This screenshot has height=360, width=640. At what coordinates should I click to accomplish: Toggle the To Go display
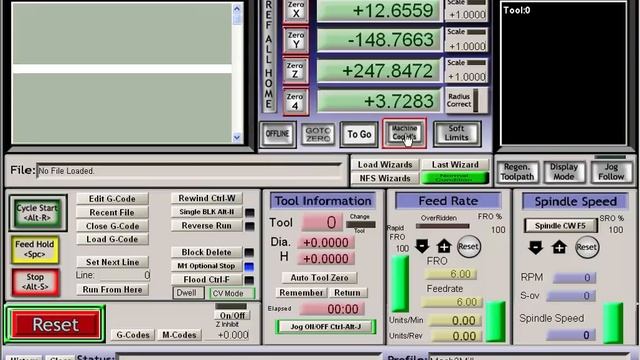point(359,134)
